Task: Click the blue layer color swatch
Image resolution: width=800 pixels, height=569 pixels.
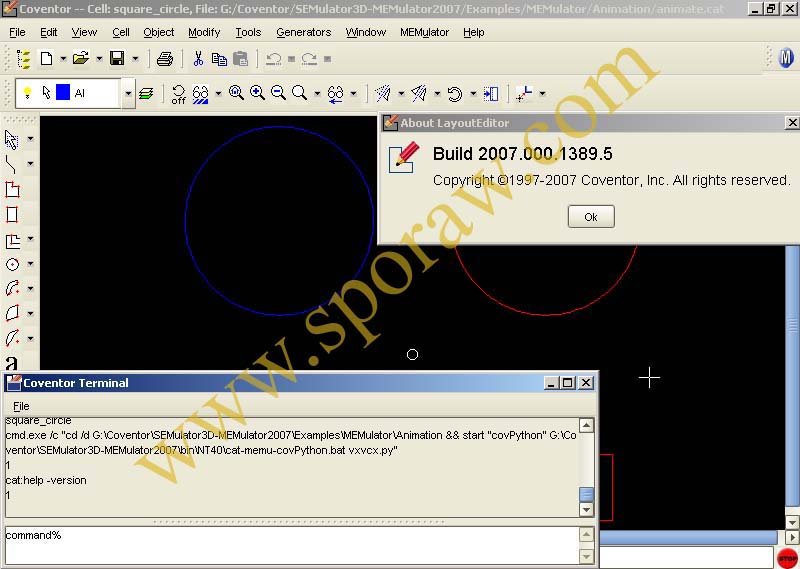Action: (x=63, y=93)
